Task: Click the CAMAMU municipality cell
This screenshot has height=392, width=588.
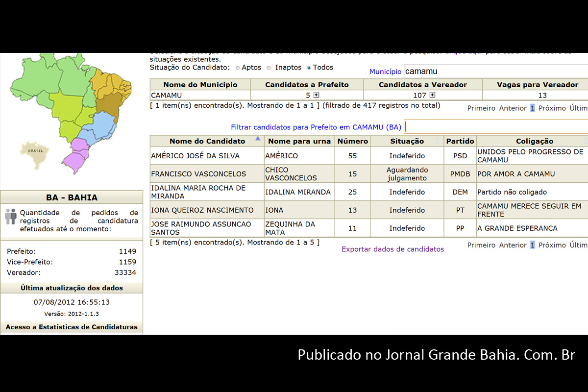Action: [x=200, y=95]
